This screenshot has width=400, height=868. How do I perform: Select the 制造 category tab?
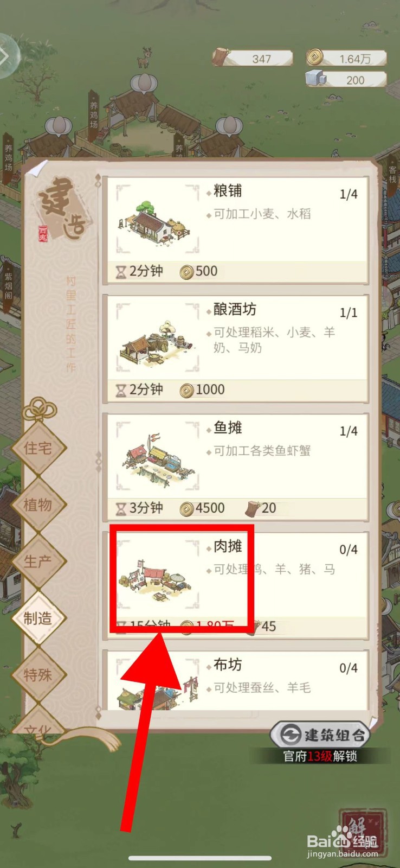pyautogui.click(x=38, y=618)
